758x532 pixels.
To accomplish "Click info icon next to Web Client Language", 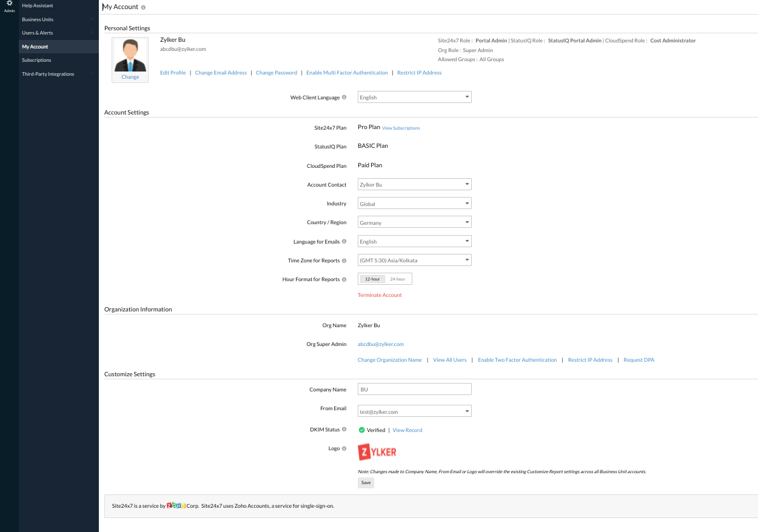I will pos(344,97).
